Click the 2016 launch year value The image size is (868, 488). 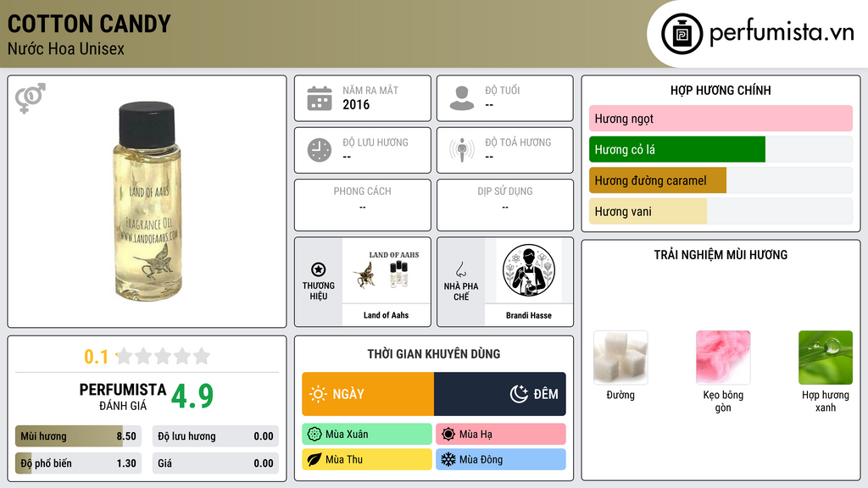click(x=356, y=104)
